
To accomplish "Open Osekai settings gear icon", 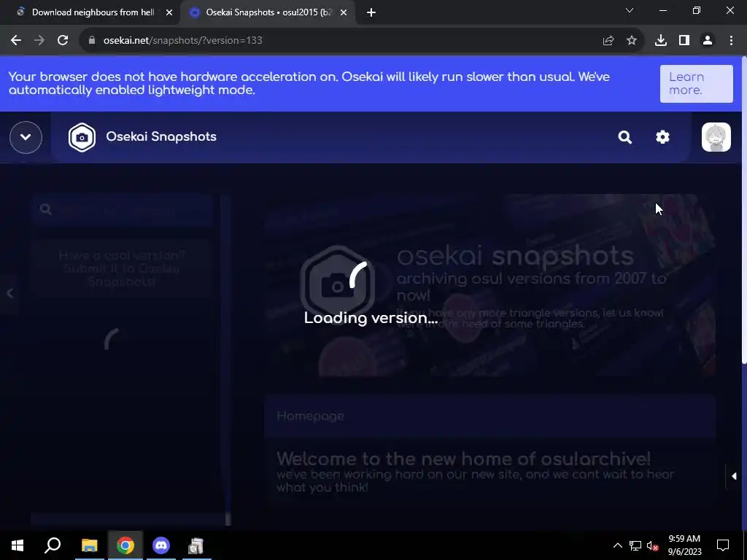I will click(x=662, y=137).
